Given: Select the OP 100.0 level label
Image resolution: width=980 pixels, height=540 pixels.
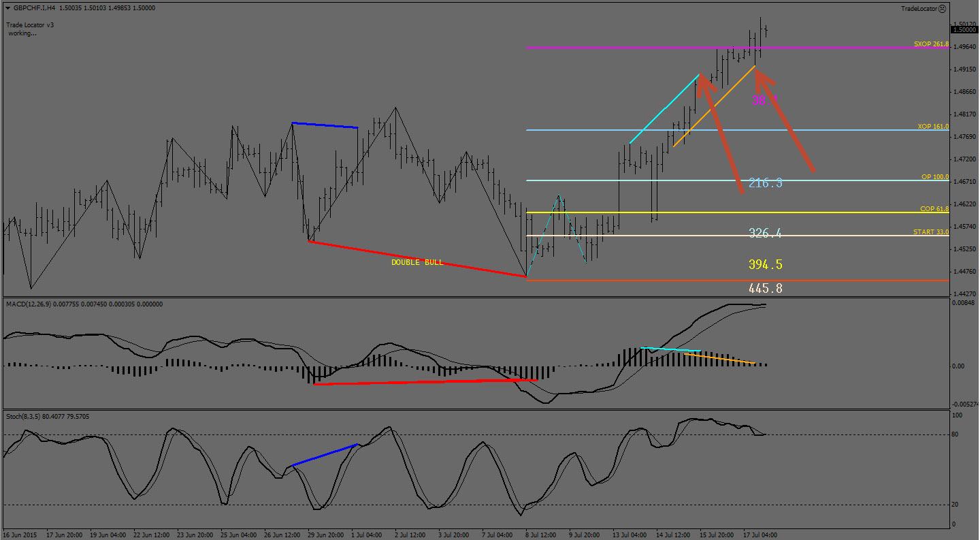Looking at the screenshot, I should (x=934, y=176).
